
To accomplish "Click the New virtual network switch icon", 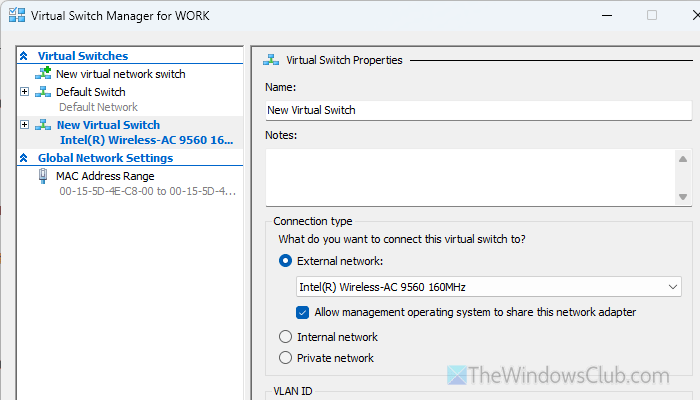I will click(x=43, y=73).
